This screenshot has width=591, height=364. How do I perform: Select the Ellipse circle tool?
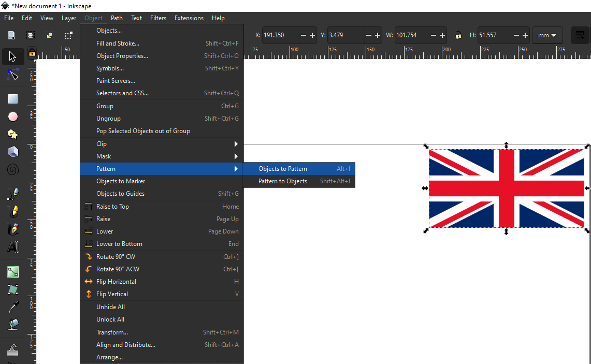click(x=13, y=117)
